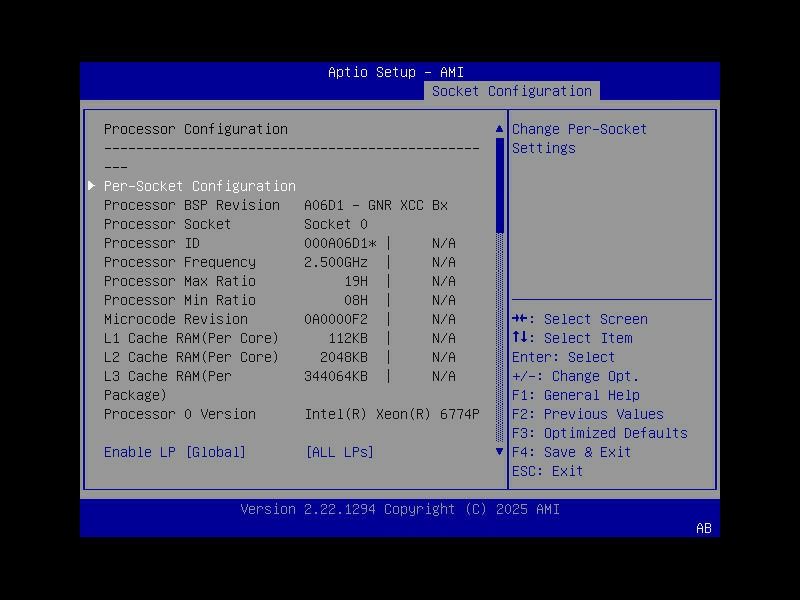
Task: Click the scrollbar up arrow
Action: (x=499, y=128)
